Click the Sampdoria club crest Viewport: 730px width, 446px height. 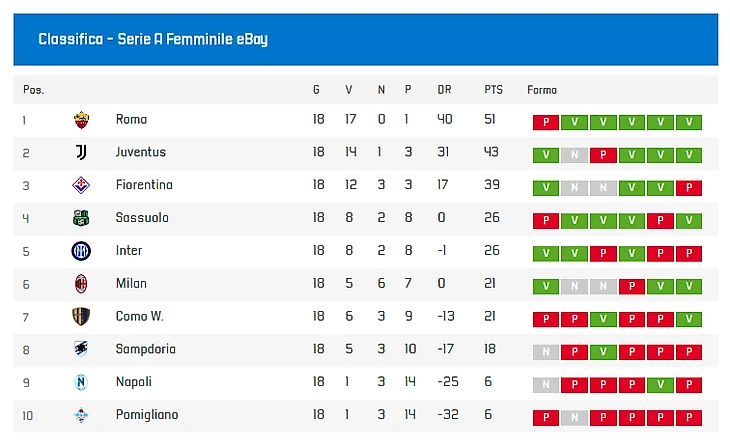pyautogui.click(x=81, y=350)
